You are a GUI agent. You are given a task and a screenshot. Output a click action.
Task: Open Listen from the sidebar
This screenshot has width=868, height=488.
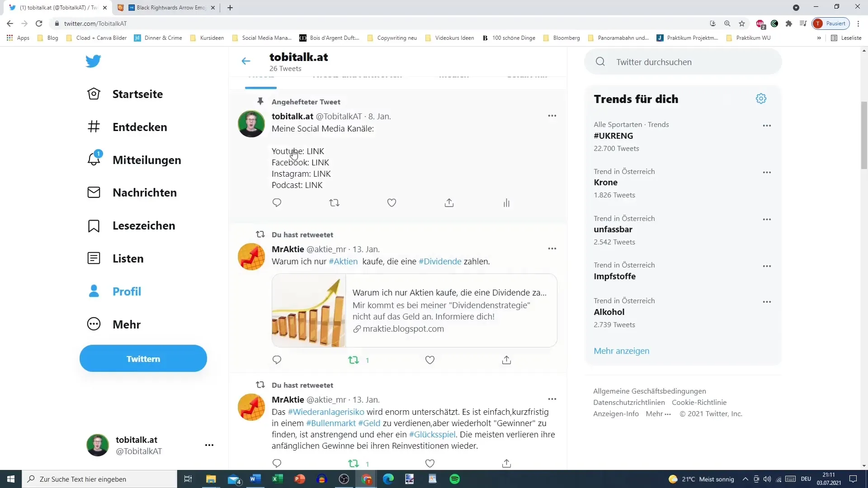115,258
